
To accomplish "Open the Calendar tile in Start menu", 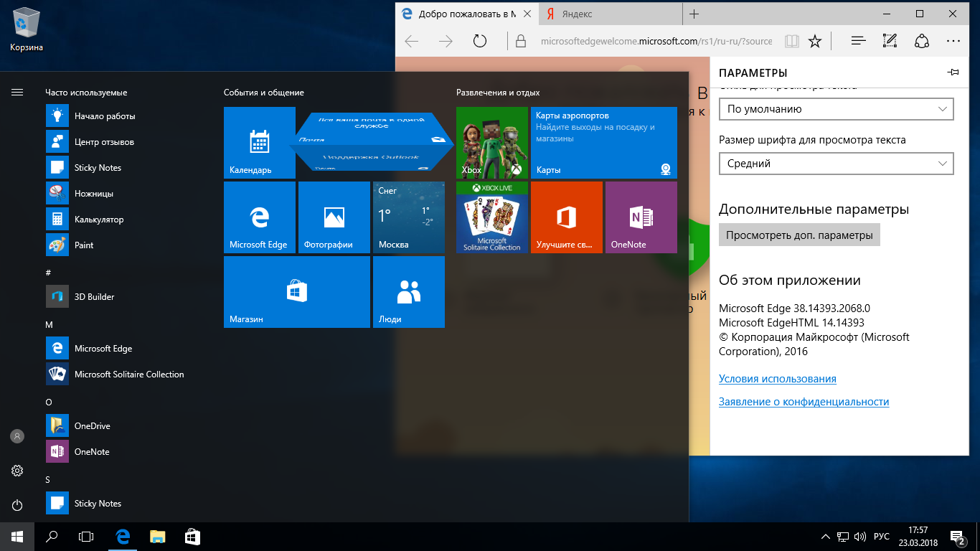I will pos(259,143).
